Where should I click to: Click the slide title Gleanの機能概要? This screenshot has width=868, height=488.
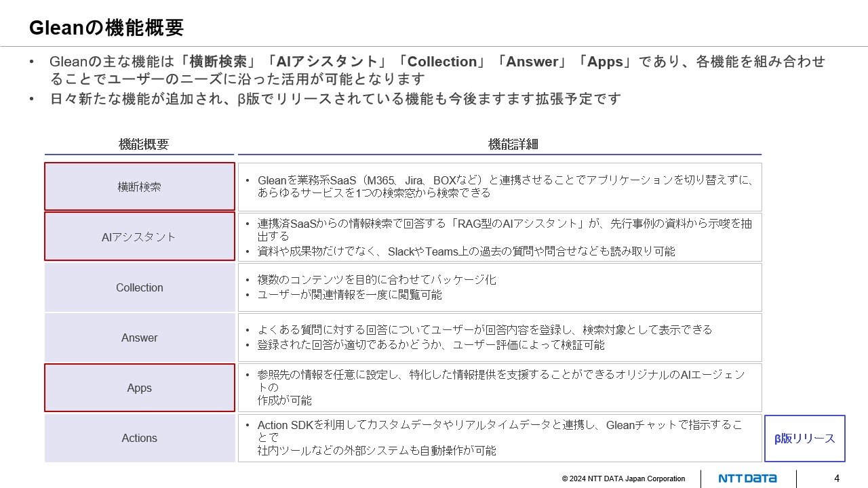106,28
